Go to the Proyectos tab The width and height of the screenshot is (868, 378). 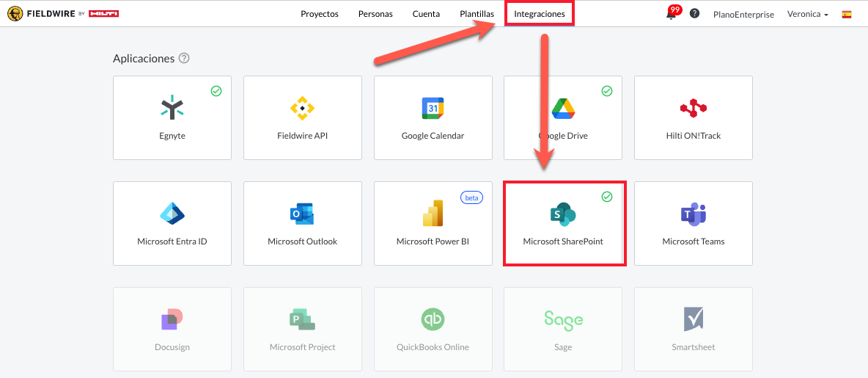pyautogui.click(x=320, y=15)
